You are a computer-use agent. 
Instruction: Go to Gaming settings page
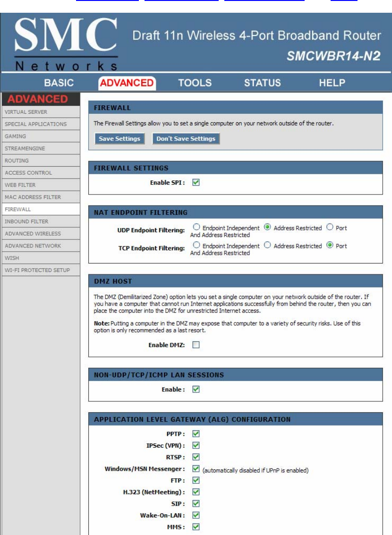click(41, 136)
